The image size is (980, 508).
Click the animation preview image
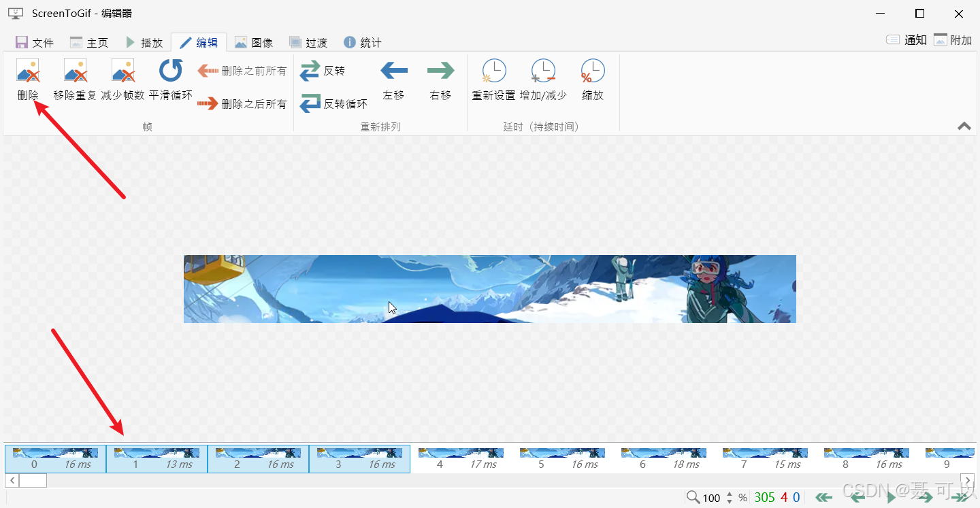(x=489, y=288)
